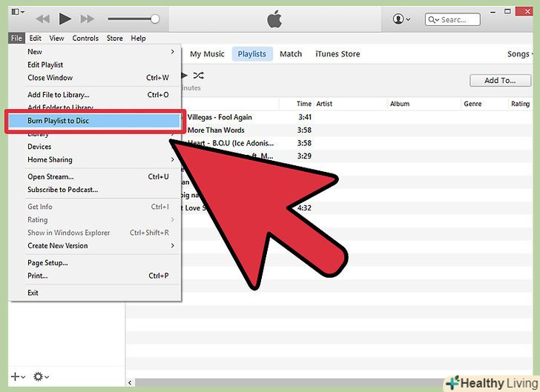
Task: Open the mini window layout icon dropdown
Action: [18, 12]
